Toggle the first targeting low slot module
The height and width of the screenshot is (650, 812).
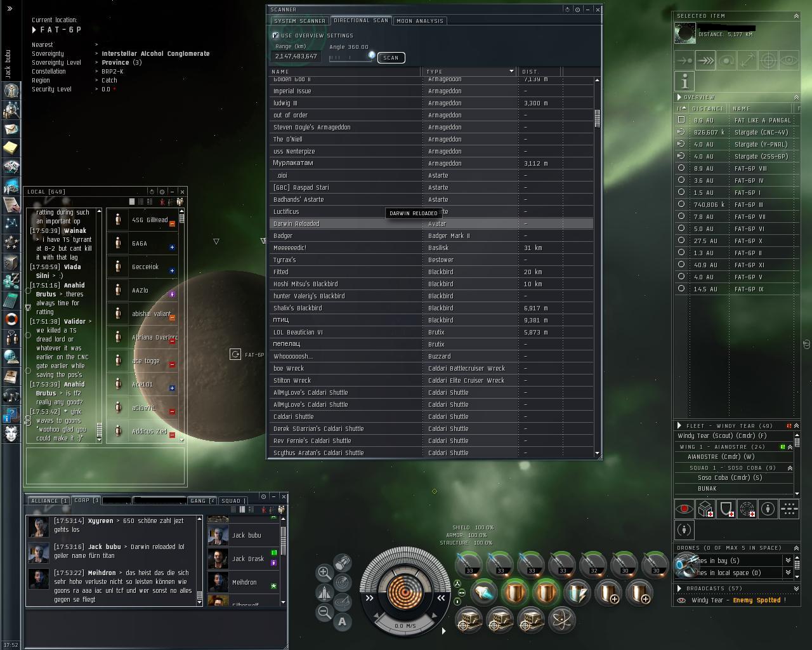pos(469,620)
